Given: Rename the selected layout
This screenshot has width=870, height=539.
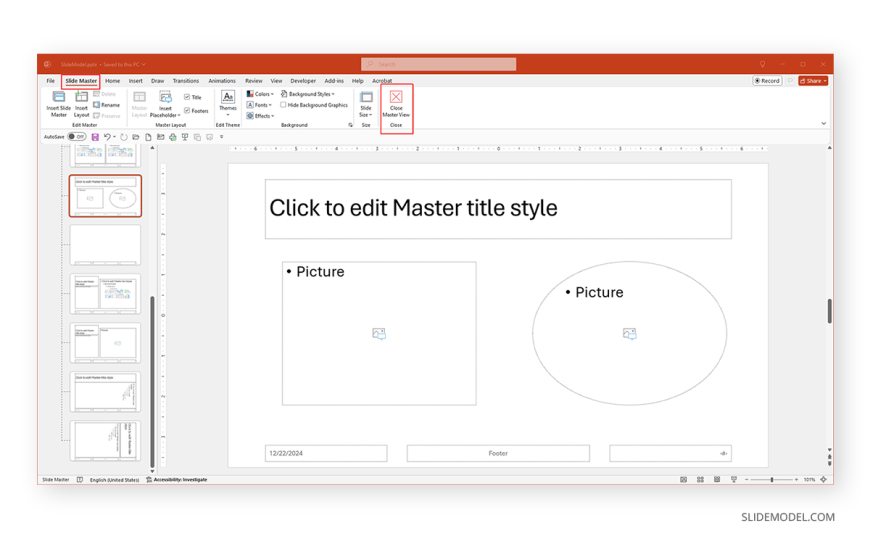Looking at the screenshot, I should (107, 105).
